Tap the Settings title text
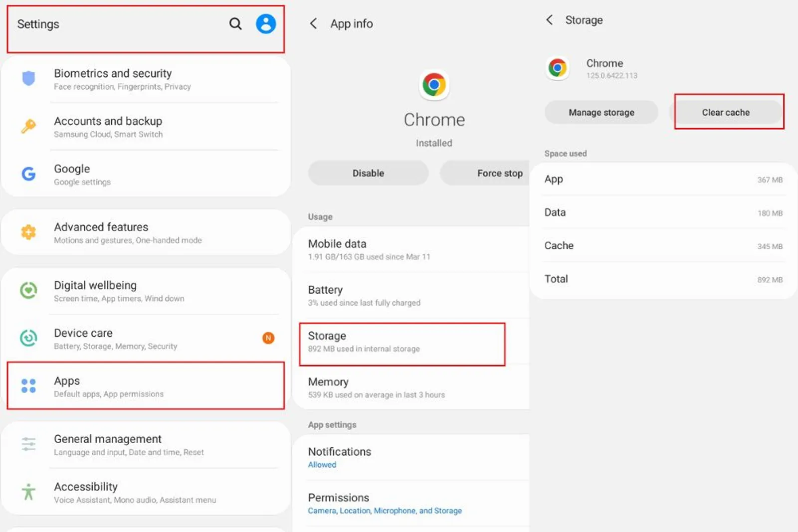798x532 pixels. pos(38,24)
